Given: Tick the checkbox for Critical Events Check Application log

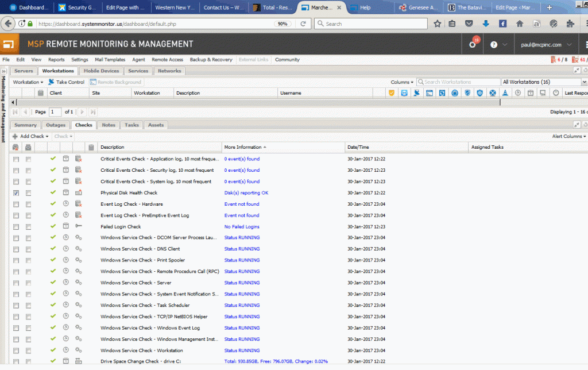Looking at the screenshot, I should pyautogui.click(x=16, y=159).
